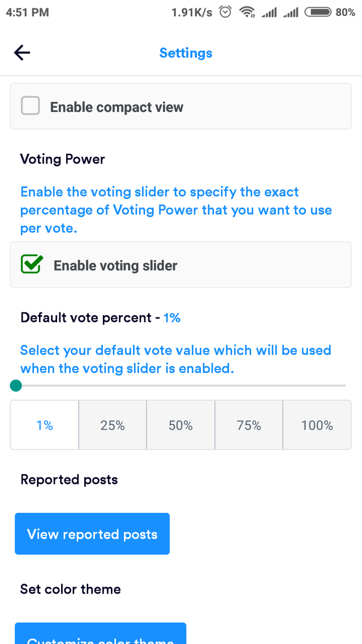Open the alarm icon in the status bar
The height and width of the screenshot is (644, 362).
[225, 11]
